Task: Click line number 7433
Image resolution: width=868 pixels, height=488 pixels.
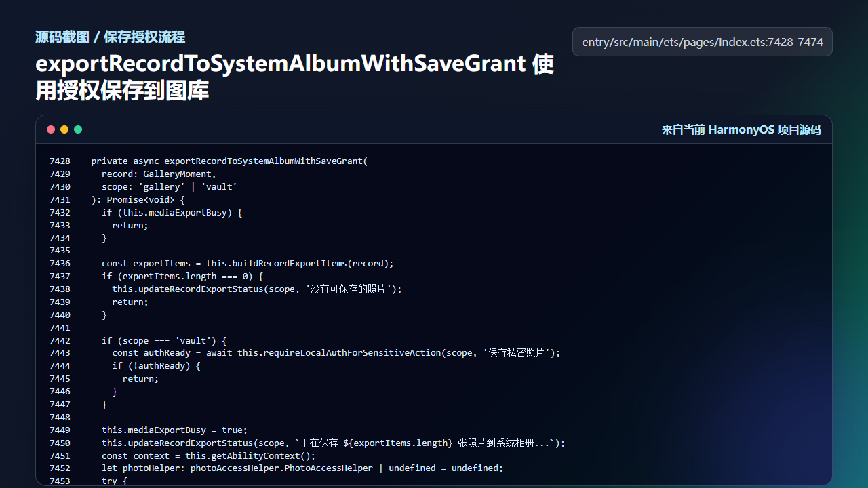Action: pos(60,226)
